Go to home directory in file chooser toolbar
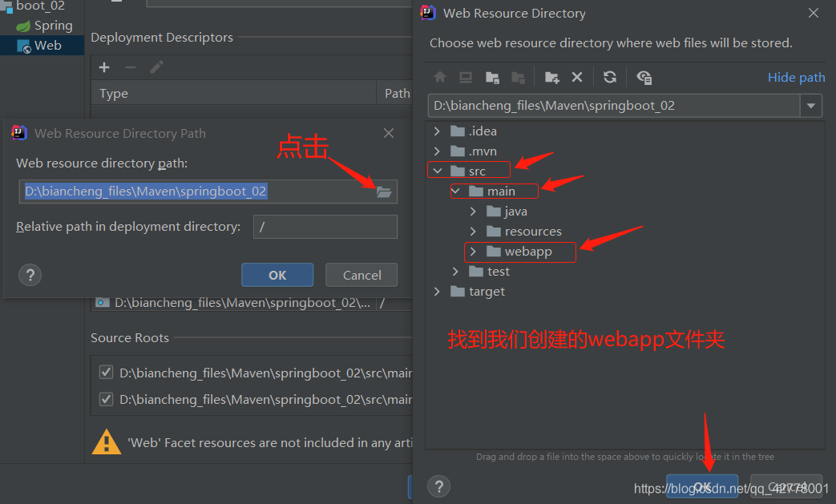The image size is (836, 504). 440,77
